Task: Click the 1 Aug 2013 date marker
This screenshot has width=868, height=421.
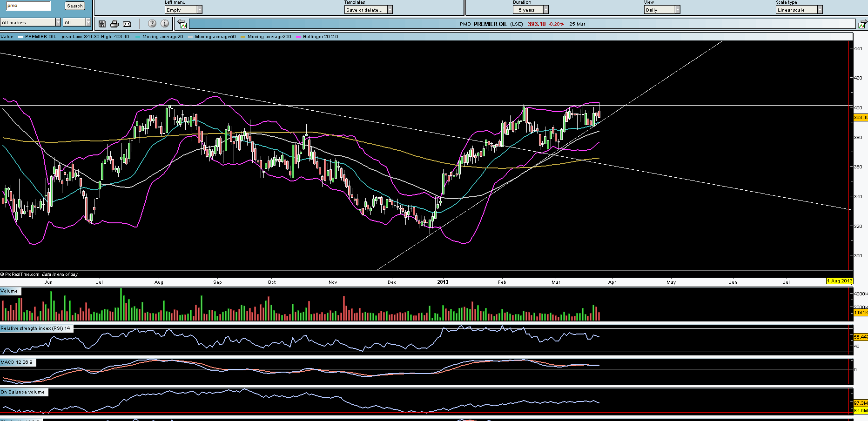Action: coord(840,281)
